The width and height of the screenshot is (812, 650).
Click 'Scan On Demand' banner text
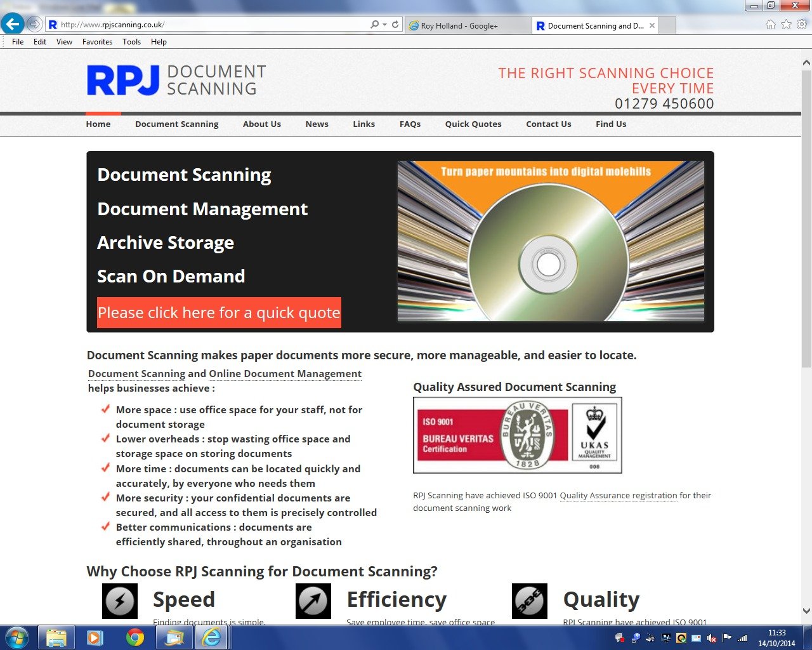tap(171, 276)
